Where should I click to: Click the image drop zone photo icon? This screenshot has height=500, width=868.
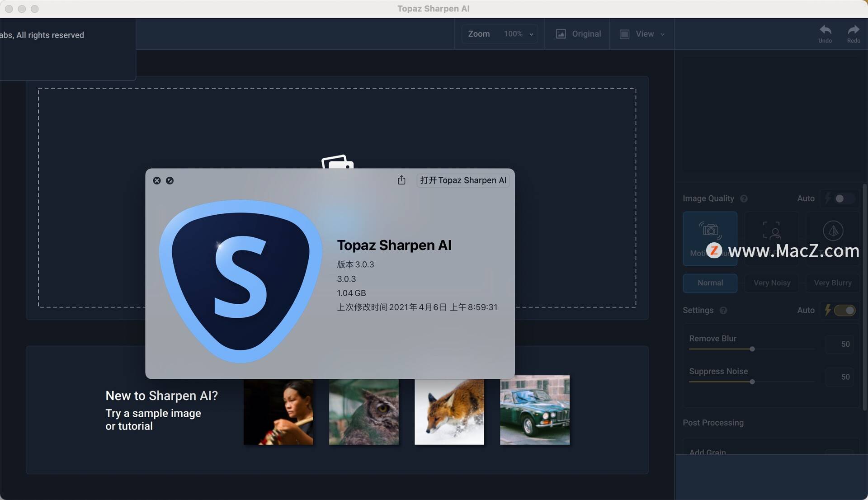337,161
